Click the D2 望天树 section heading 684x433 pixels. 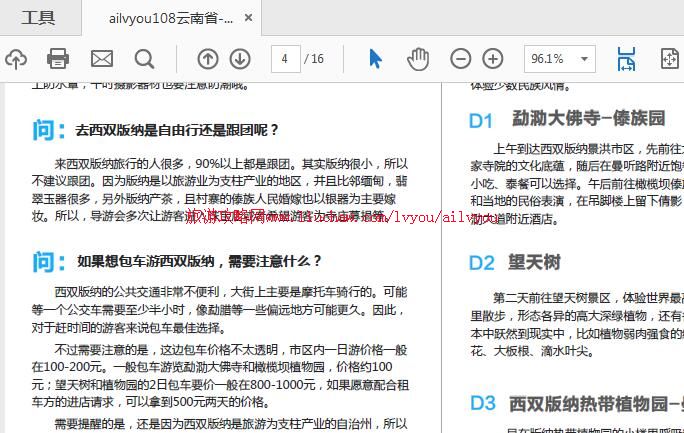point(515,263)
